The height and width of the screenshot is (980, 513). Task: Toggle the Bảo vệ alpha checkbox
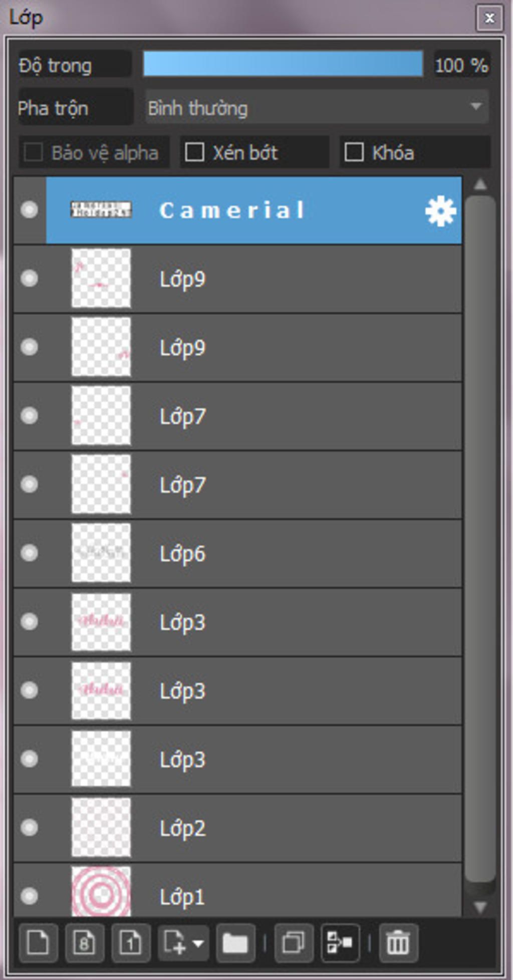(x=34, y=152)
